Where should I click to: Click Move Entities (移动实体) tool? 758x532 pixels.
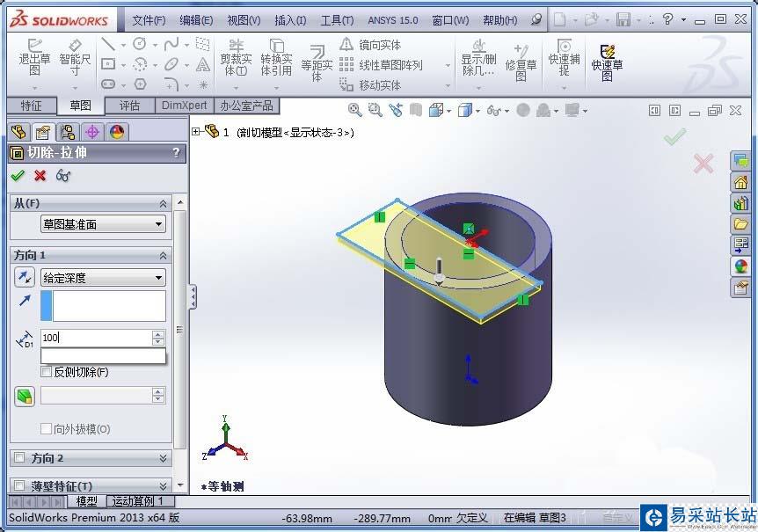click(x=370, y=85)
